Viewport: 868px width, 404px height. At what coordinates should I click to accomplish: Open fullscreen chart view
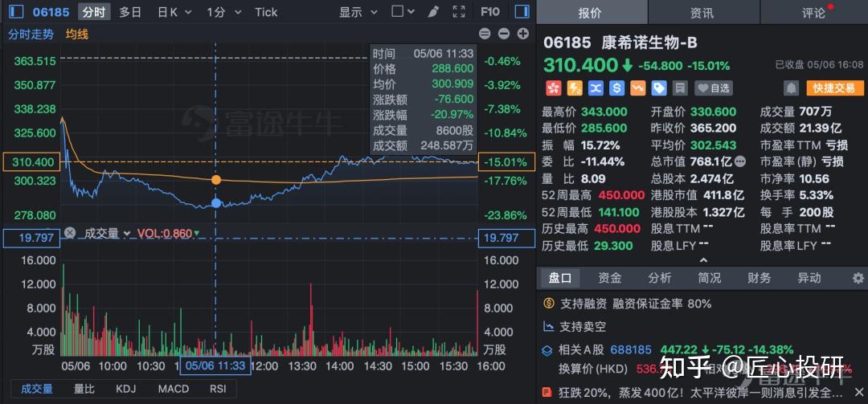(459, 11)
